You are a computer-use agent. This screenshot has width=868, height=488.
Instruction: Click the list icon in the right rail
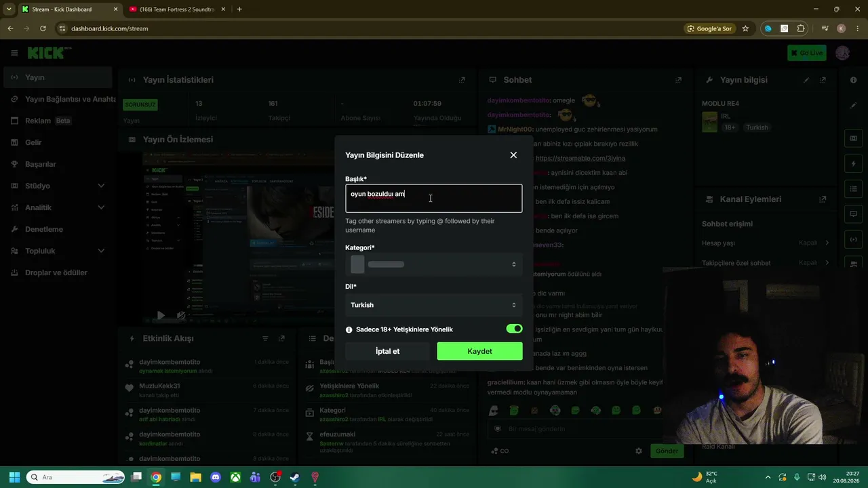click(x=854, y=189)
